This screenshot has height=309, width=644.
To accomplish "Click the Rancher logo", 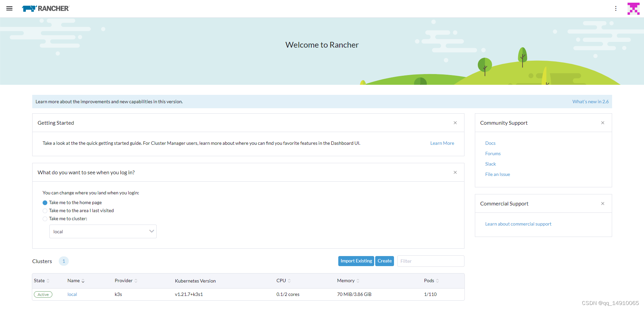I will pyautogui.click(x=46, y=8).
